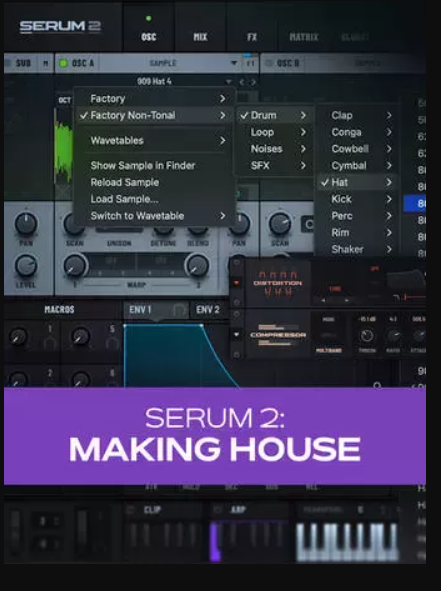Image resolution: width=441 pixels, height=591 pixels.
Task: Click the SUB oscillator LEVEL knob
Action: coord(26,265)
